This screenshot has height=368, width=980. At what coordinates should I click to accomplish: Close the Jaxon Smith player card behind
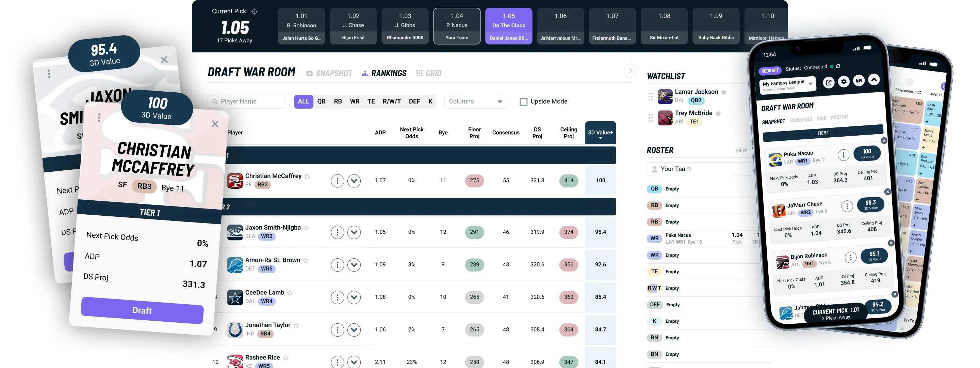coord(164,60)
